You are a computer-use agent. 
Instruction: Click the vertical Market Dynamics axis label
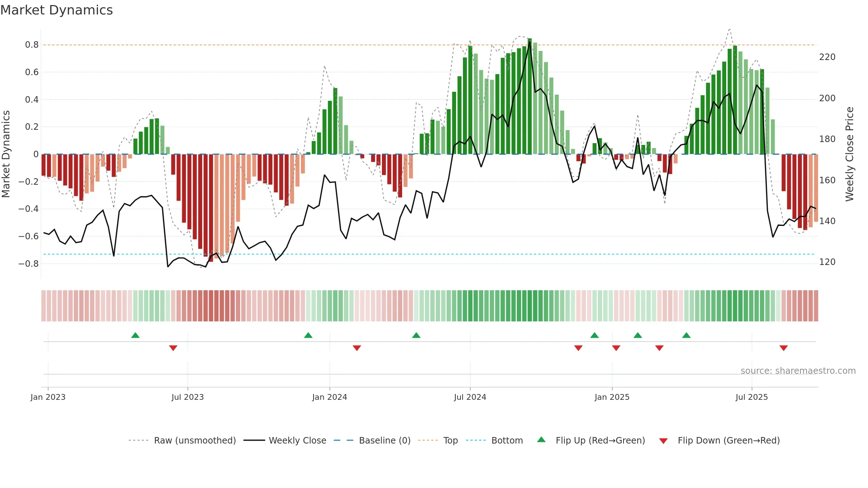(6, 154)
